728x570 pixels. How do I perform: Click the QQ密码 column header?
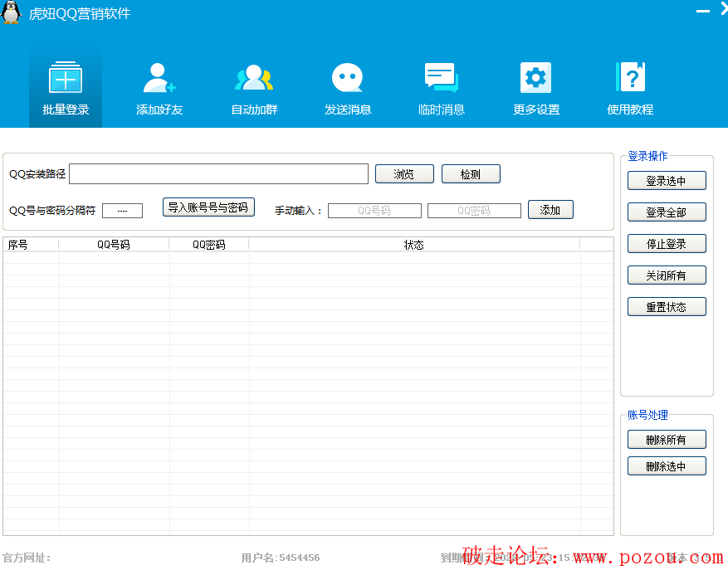[209, 244]
